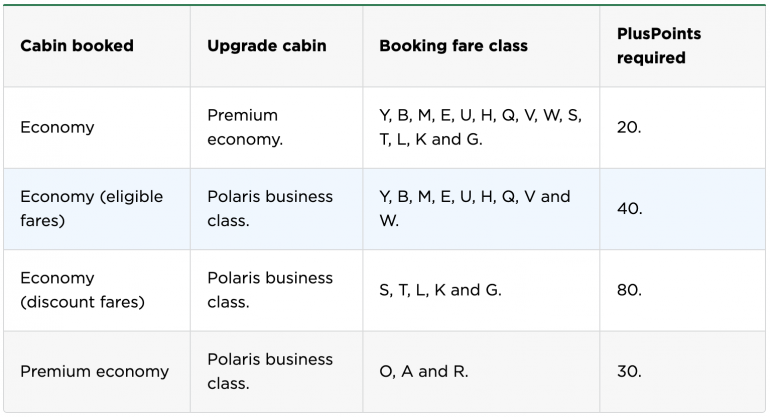Select the "30." PlusPoints cell

click(629, 371)
